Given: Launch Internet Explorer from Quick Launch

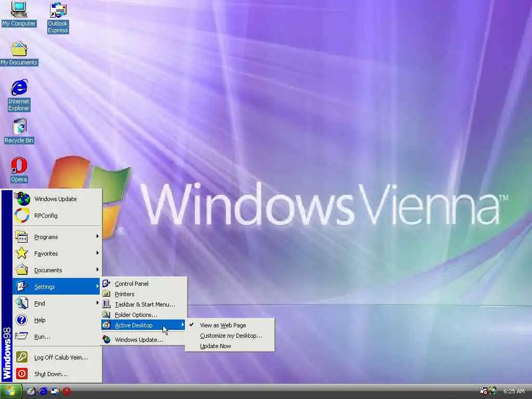Looking at the screenshot, I should click(43, 391).
